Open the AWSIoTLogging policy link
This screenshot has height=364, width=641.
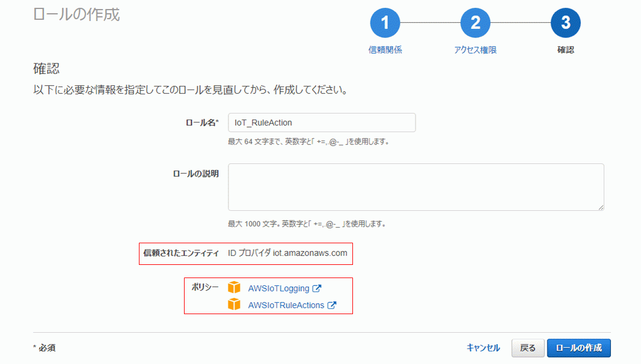click(x=279, y=288)
